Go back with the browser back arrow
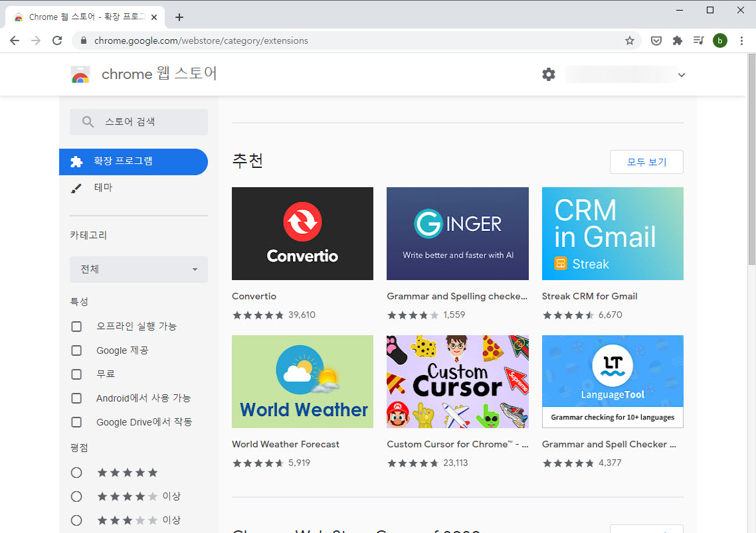The width and height of the screenshot is (756, 533). (15, 40)
